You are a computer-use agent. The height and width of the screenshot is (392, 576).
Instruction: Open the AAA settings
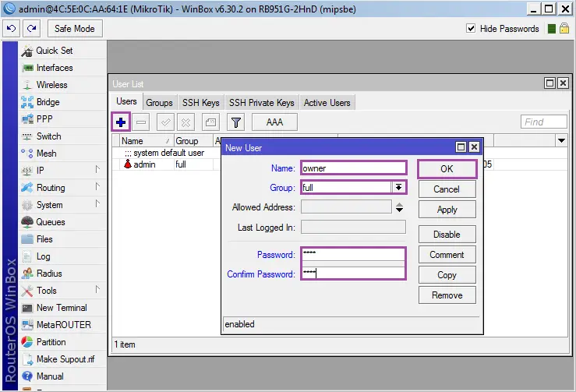click(x=274, y=122)
